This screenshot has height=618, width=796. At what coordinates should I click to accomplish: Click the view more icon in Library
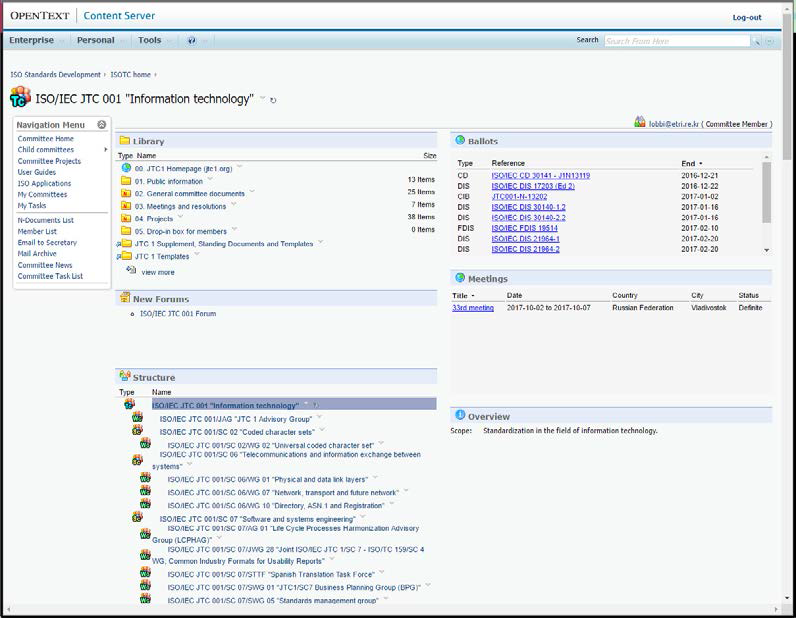[131, 270]
